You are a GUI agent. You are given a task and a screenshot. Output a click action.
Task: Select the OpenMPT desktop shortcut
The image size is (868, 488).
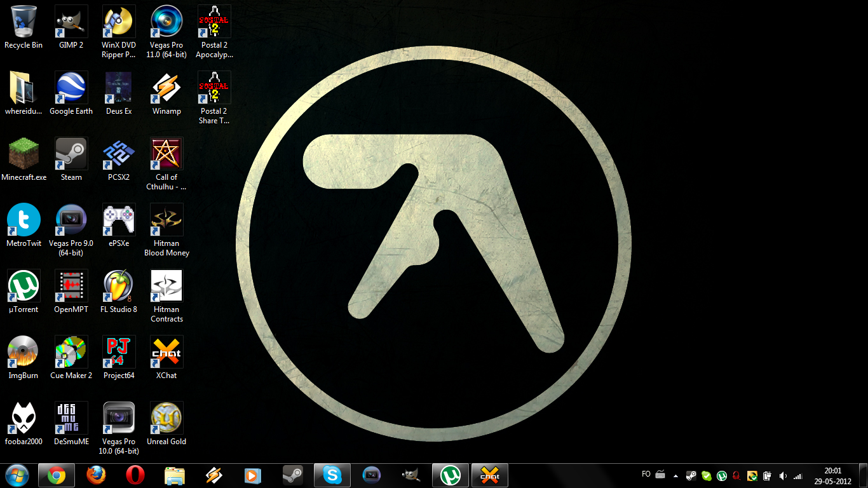71,292
